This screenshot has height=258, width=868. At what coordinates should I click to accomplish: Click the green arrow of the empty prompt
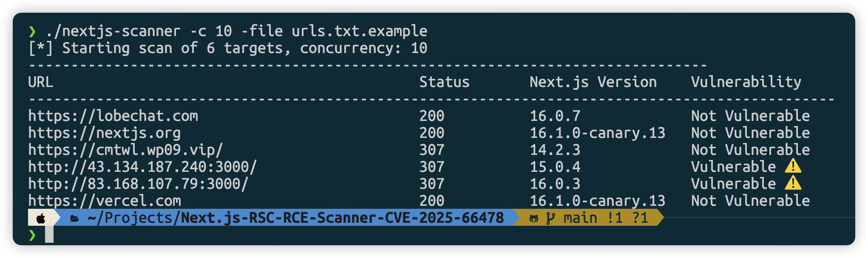(x=32, y=235)
